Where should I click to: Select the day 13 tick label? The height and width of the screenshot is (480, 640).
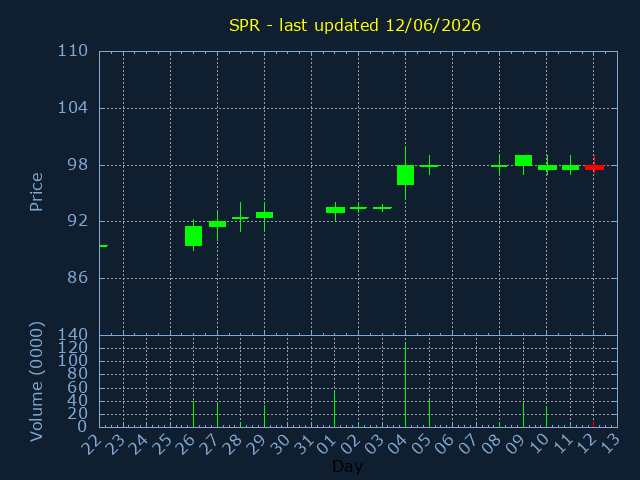click(609, 444)
